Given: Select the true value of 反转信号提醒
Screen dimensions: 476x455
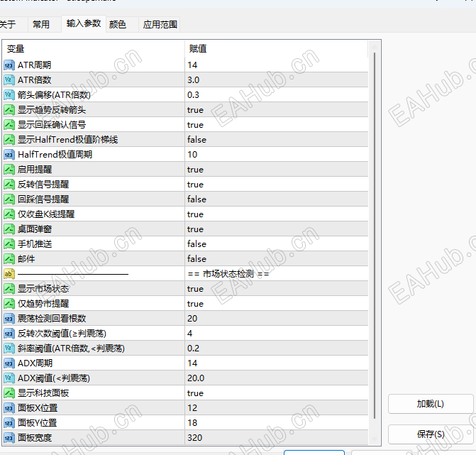Looking at the screenshot, I should tap(276, 185).
